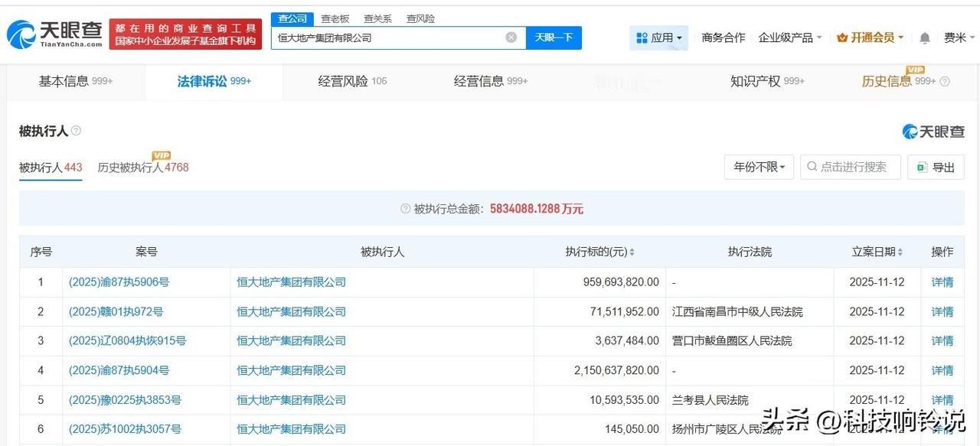Click the 导出 export button
Image resolution: width=980 pixels, height=446 pixels.
pyautogui.click(x=936, y=167)
